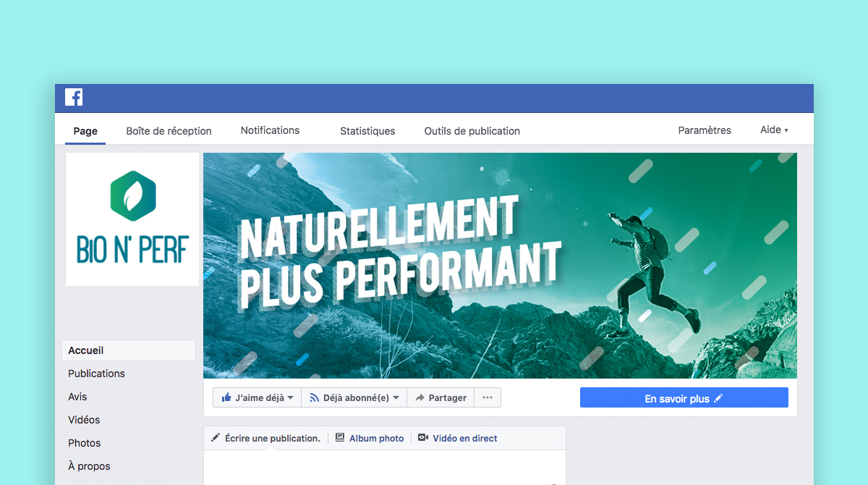
Task: Click the RSS feed icon on Déjà abonné(e)
Action: (x=314, y=397)
